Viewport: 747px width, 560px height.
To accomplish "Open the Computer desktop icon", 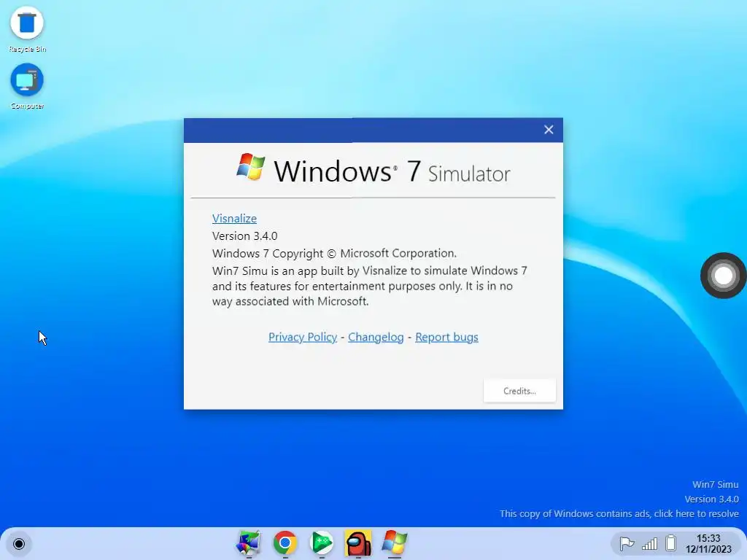I will click(27, 86).
